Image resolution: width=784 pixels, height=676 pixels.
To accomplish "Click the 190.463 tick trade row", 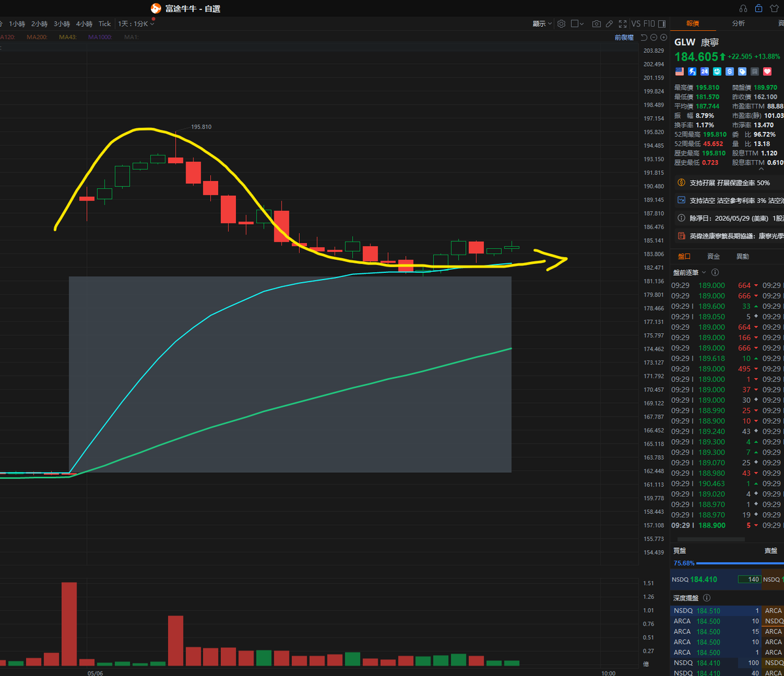I will pyautogui.click(x=717, y=483).
